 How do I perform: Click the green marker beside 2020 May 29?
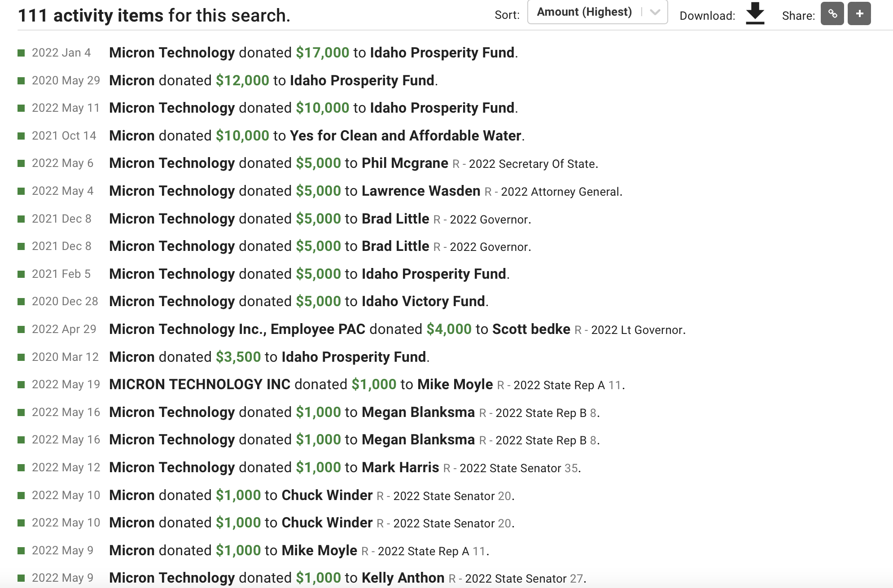(x=21, y=81)
